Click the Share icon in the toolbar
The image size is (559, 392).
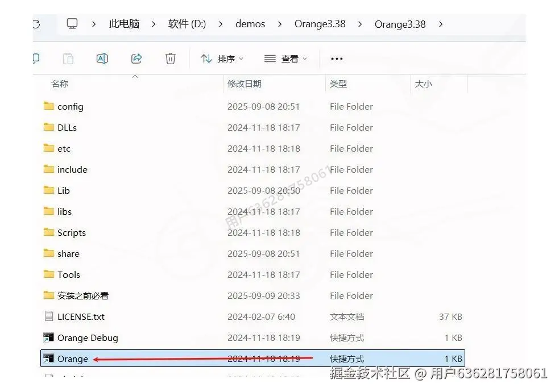click(136, 59)
